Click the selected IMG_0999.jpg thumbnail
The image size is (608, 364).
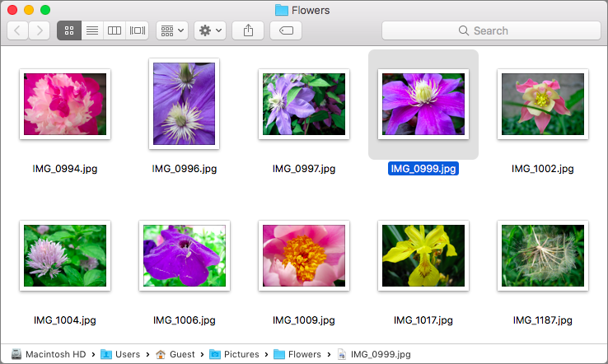423,105
